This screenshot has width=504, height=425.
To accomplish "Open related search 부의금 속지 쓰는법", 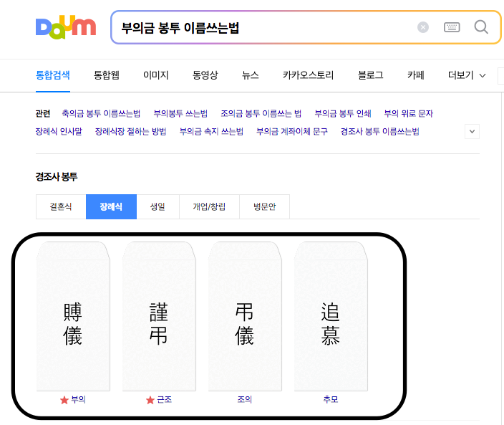I will pos(211,131).
